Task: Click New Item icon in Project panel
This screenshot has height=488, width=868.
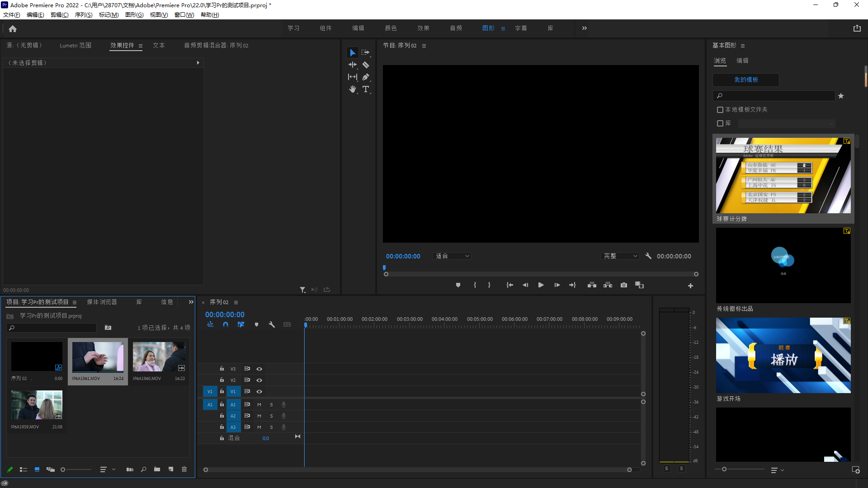Action: pyautogui.click(x=171, y=469)
